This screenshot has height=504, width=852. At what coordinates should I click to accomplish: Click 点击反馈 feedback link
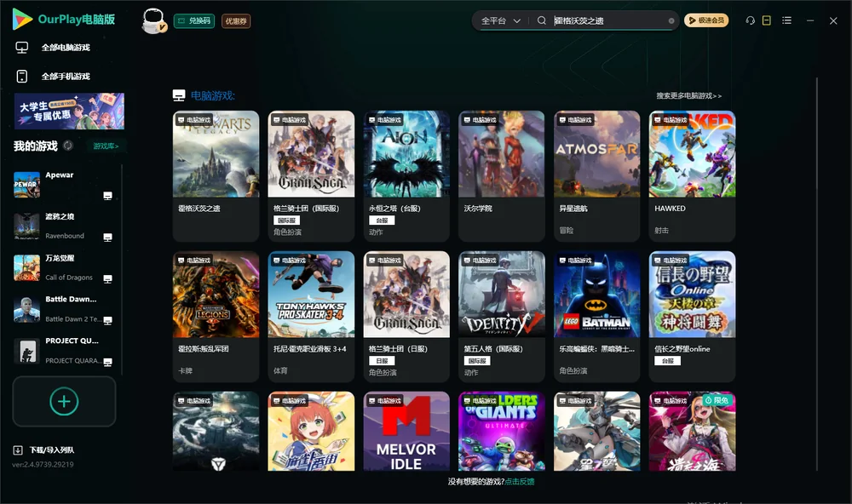(520, 482)
